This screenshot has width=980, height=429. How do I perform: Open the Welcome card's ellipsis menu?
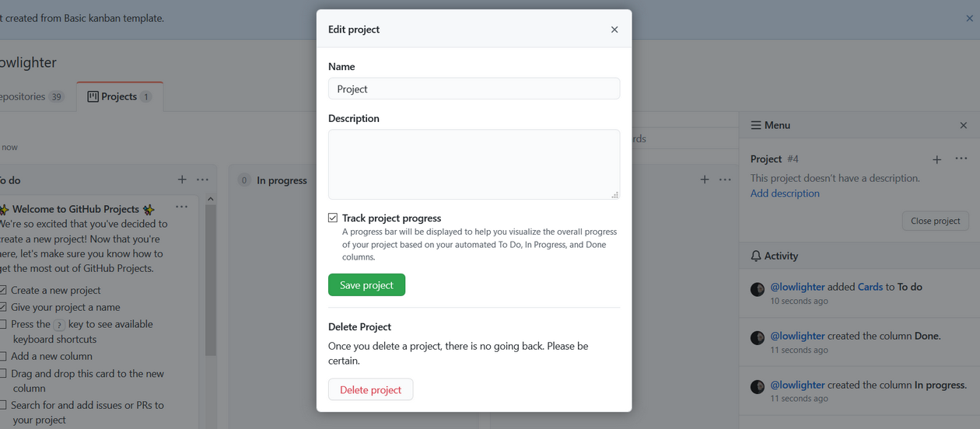pyautogui.click(x=182, y=207)
